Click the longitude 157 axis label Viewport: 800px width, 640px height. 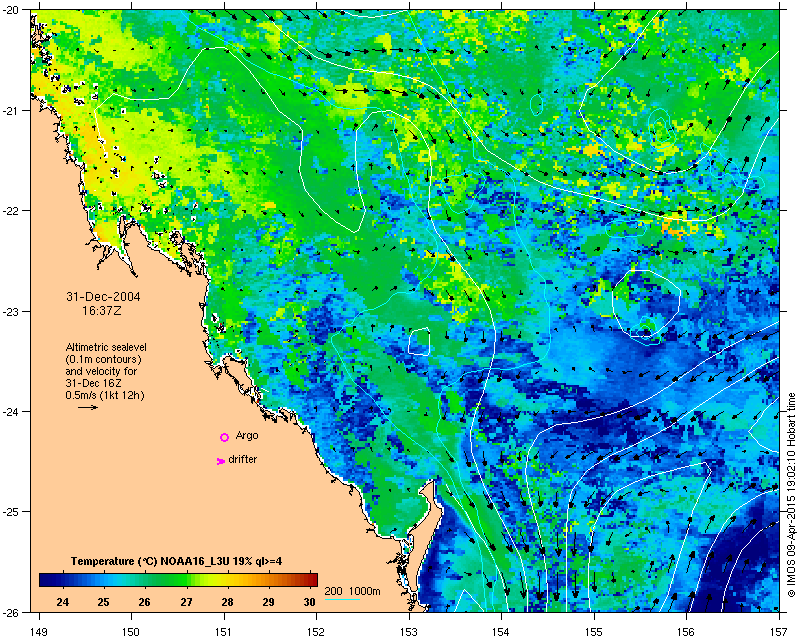coord(780,632)
